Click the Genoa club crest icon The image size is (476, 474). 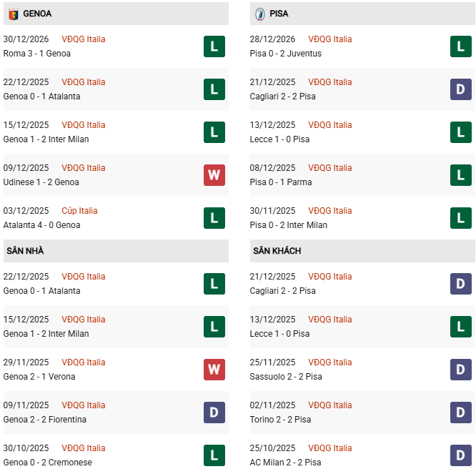[x=13, y=14]
